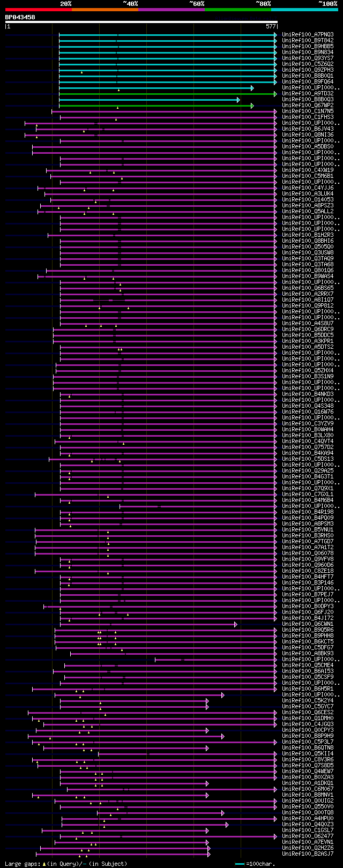Select label UniRef100_Q8BHI6
Screen dimensions: 343x868
(x=308, y=241)
